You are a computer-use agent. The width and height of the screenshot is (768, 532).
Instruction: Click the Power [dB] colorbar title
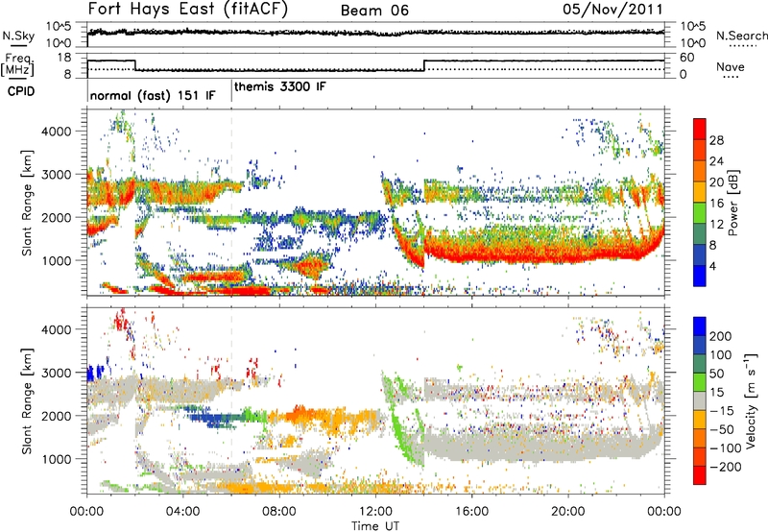[732, 203]
